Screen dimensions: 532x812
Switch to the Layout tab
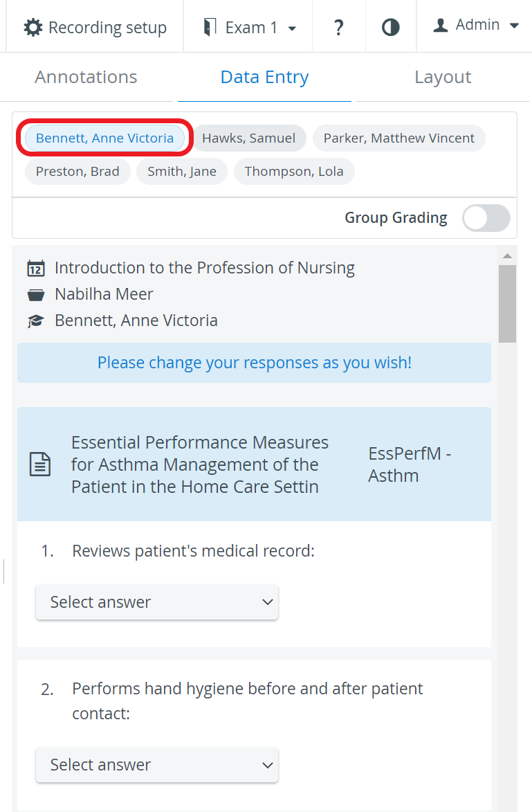pyautogui.click(x=443, y=77)
